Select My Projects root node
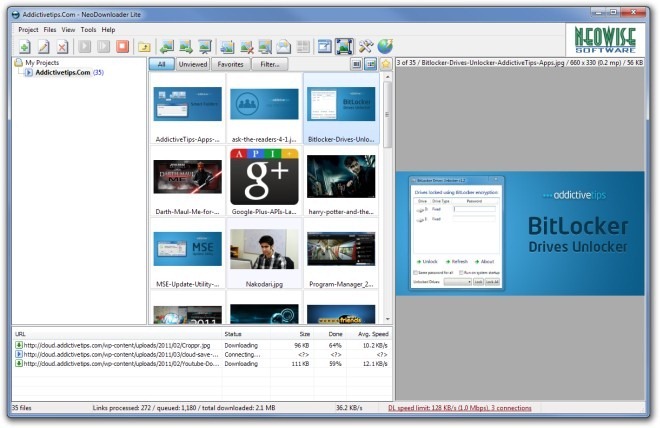Screen dimensions: 660x428 [42, 62]
